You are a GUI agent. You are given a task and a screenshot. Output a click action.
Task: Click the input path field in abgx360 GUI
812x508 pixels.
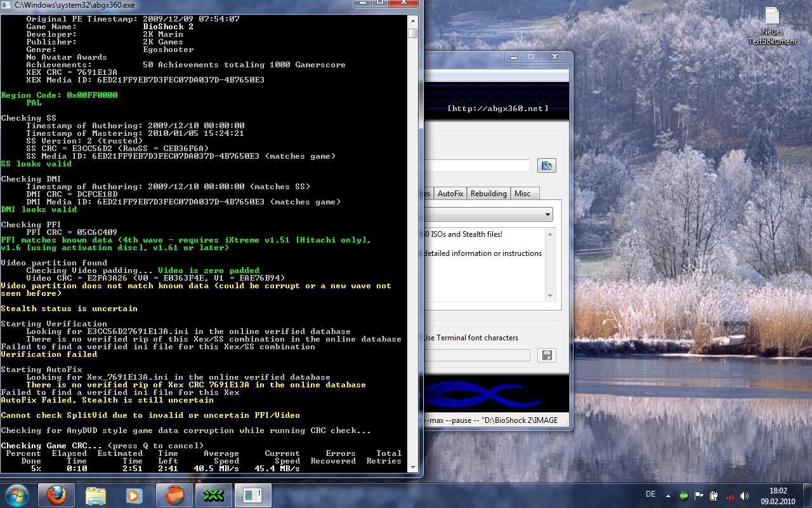[477, 166]
